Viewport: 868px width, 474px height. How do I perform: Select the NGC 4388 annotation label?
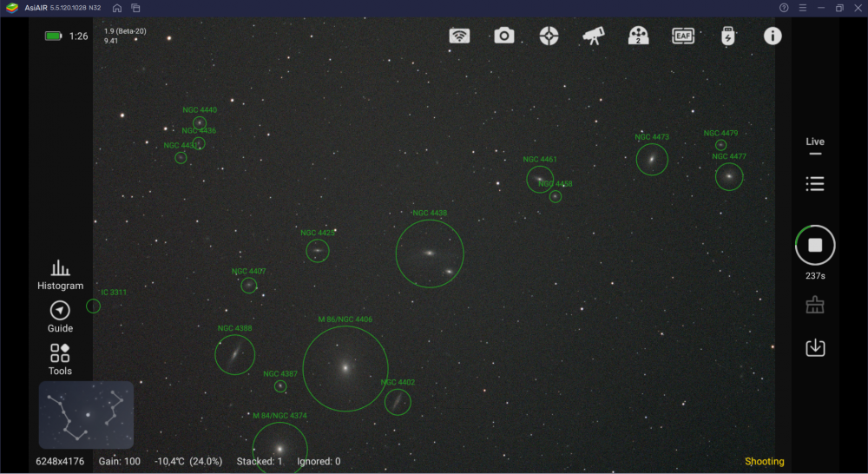point(234,328)
